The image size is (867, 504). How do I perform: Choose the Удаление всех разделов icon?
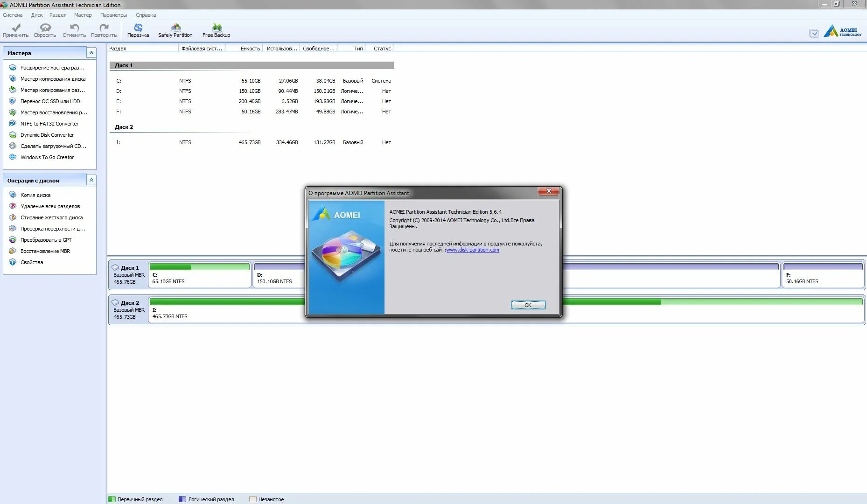13,206
